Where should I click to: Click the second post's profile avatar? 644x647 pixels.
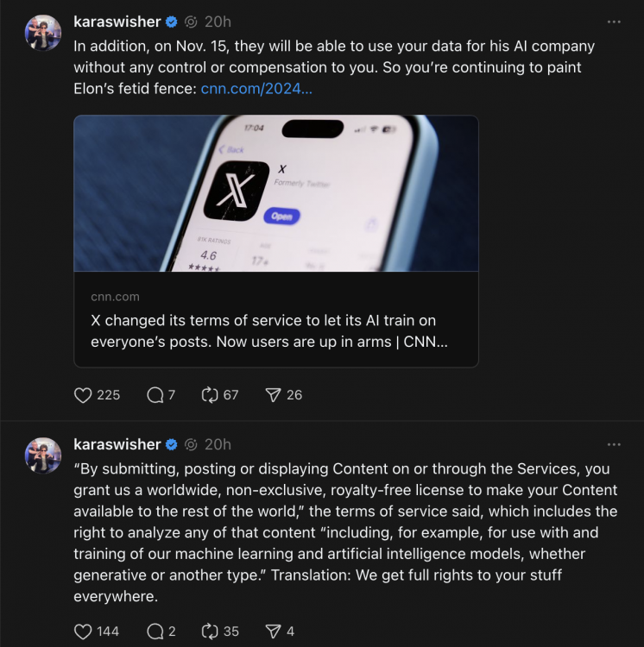[x=43, y=455]
